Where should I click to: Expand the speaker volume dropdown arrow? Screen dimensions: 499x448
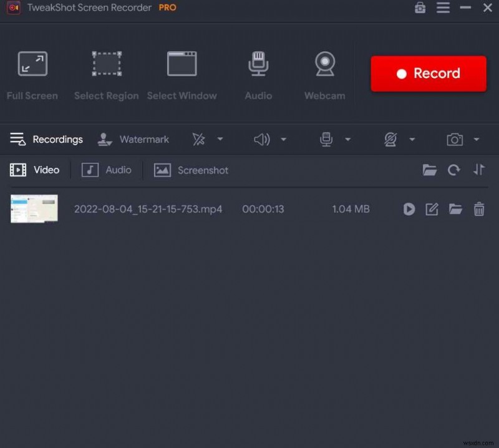(x=284, y=139)
